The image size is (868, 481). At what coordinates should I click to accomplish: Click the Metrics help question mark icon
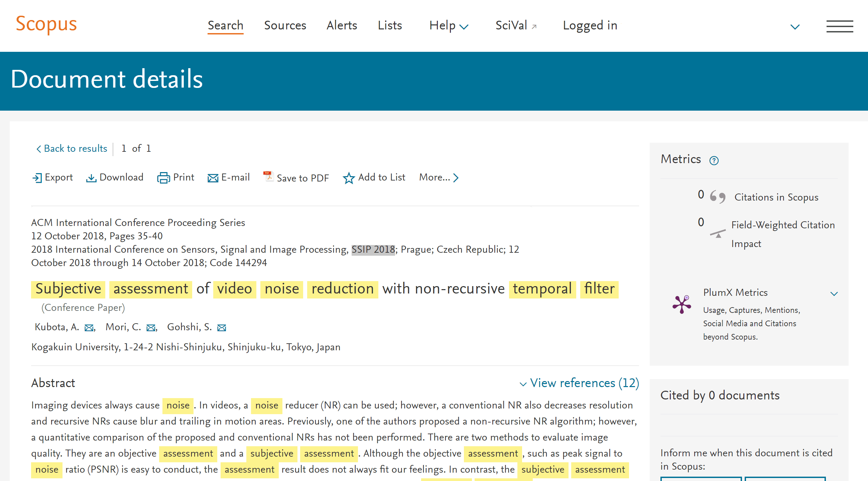(x=714, y=160)
